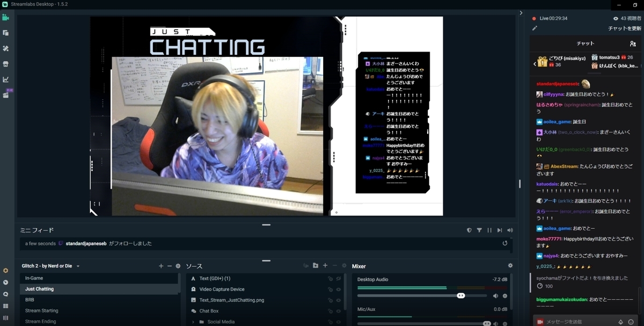The image size is (644, 326).
Task: Toggle visibility of Chat Box source
Action: pyautogui.click(x=339, y=311)
